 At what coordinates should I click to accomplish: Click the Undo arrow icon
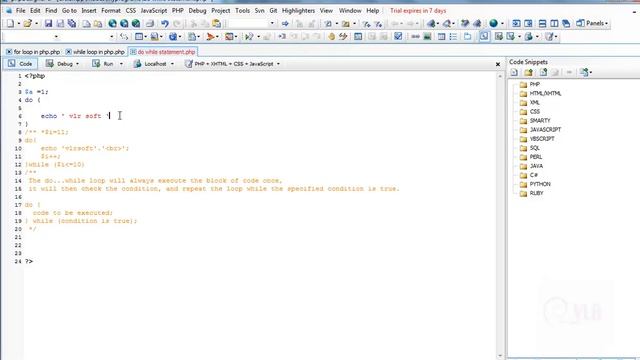(x=164, y=24)
